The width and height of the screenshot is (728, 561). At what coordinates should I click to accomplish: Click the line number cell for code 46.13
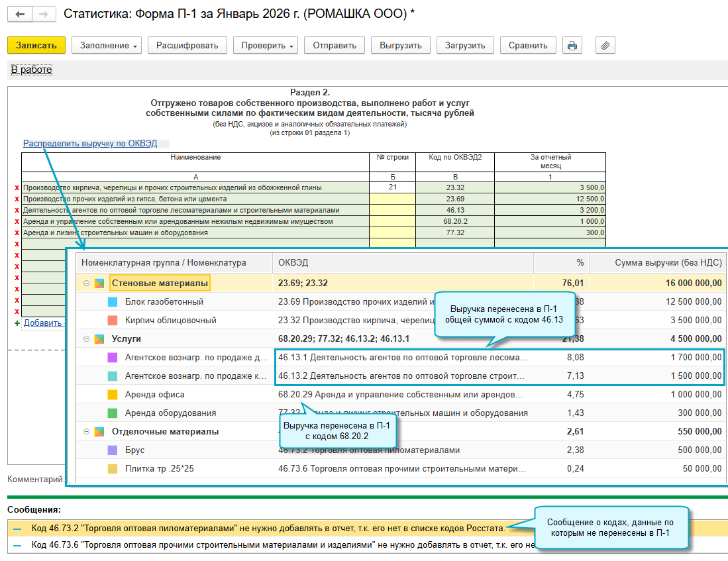[392, 210]
